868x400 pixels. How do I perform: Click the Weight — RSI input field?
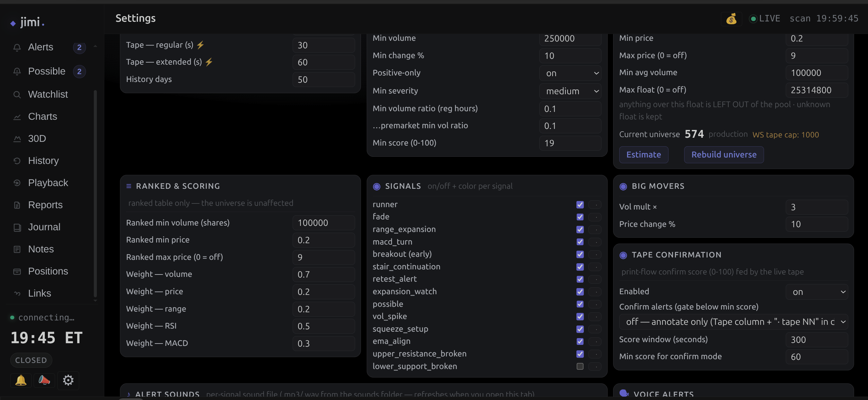(x=324, y=326)
